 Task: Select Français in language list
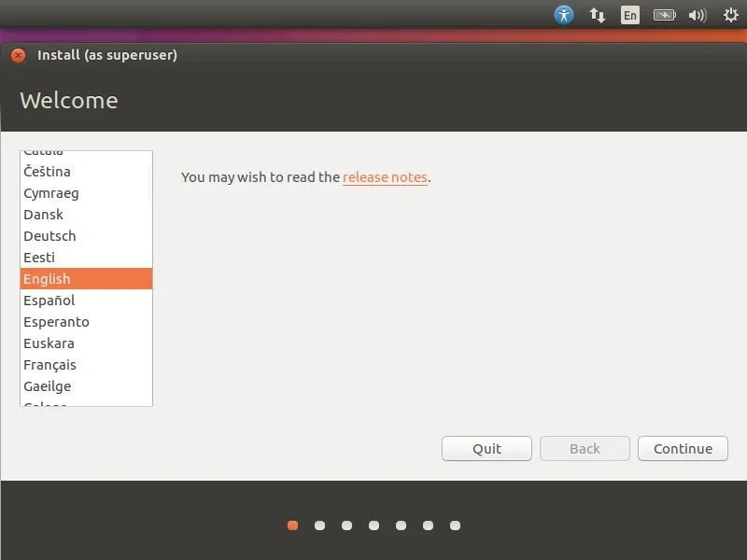86,365
